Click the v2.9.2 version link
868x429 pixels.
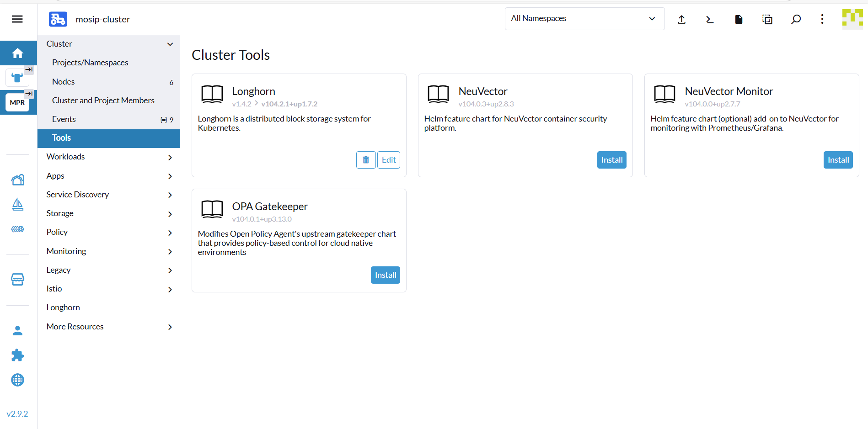[x=17, y=414]
